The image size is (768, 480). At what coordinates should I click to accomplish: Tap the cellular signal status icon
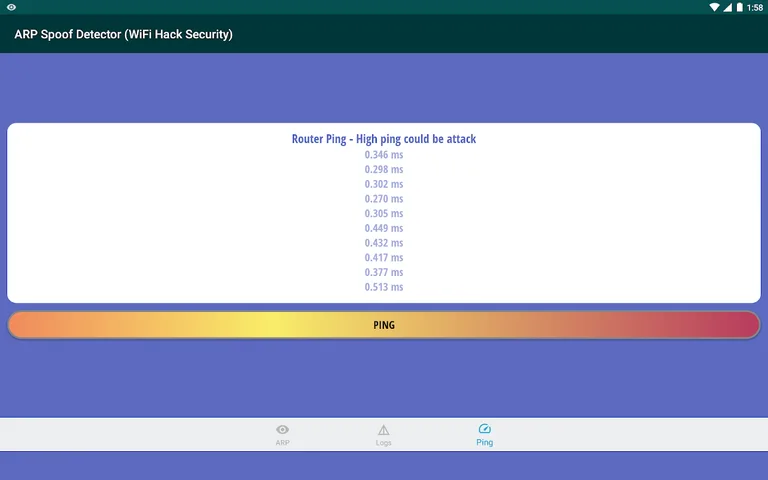pyautogui.click(x=727, y=7)
